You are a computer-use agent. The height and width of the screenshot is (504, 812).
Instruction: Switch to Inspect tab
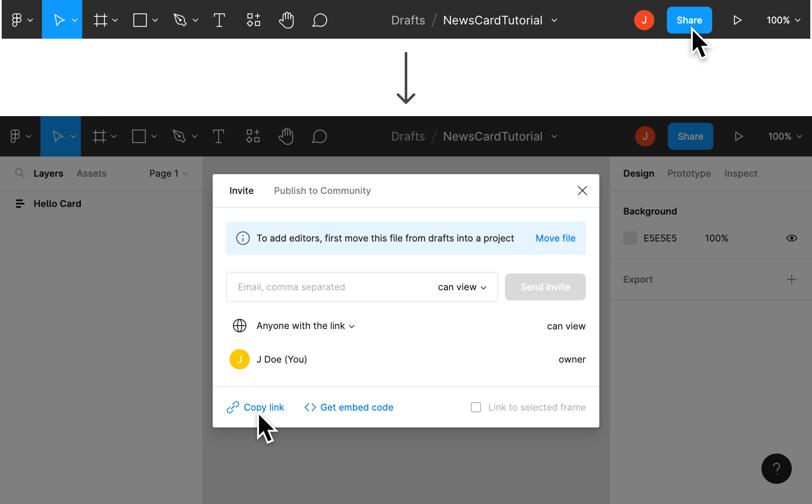[741, 173]
